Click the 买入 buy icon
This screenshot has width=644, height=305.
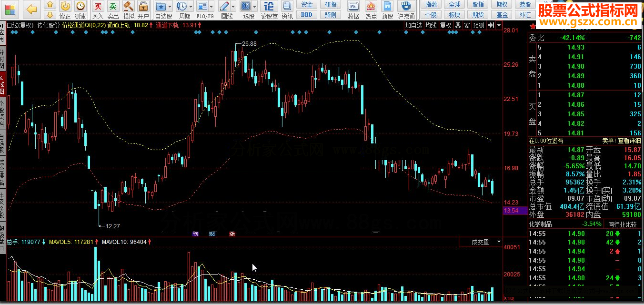[98, 6]
